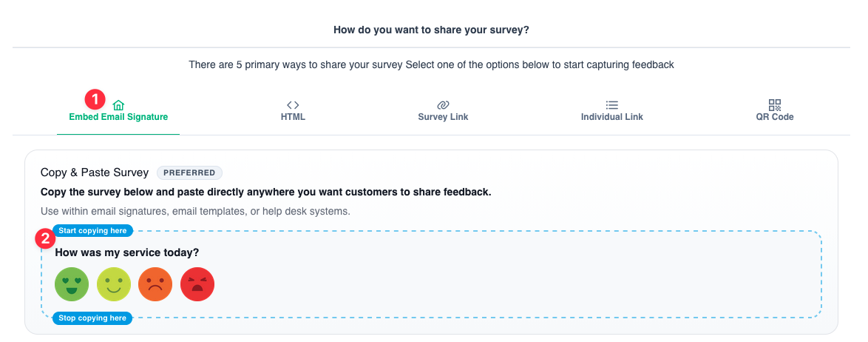Viewport: 868px width, 342px height.
Task: Open the Survey Link tab
Action: 443,117
